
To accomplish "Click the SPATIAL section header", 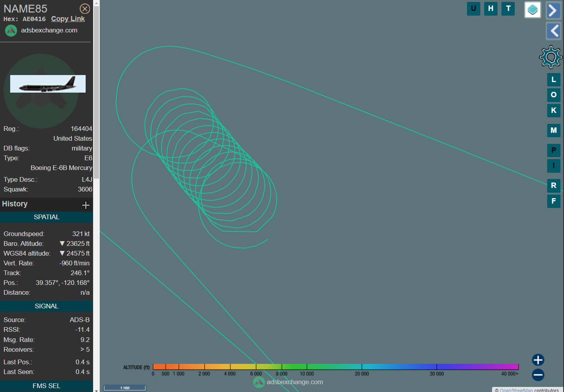I will click(47, 217).
